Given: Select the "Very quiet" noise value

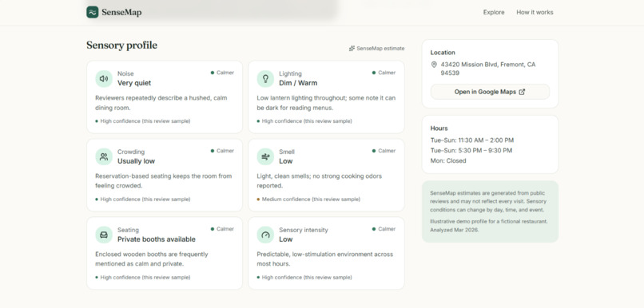Looking at the screenshot, I should coord(134,83).
